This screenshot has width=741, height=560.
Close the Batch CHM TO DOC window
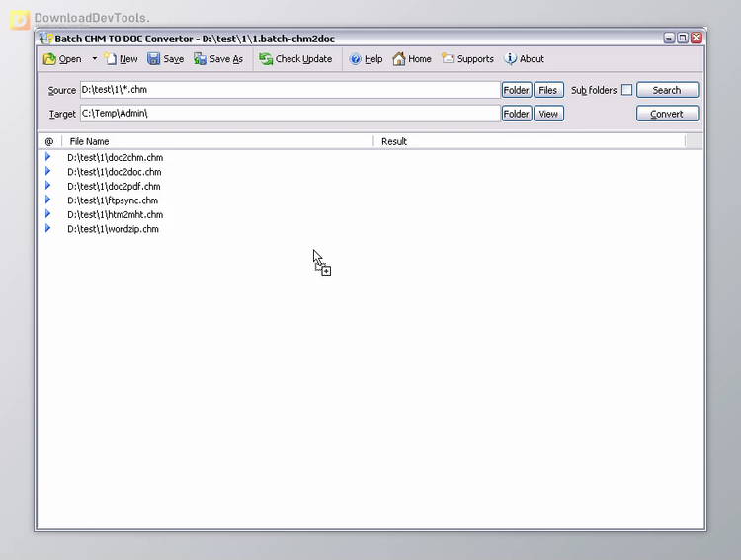pos(697,38)
